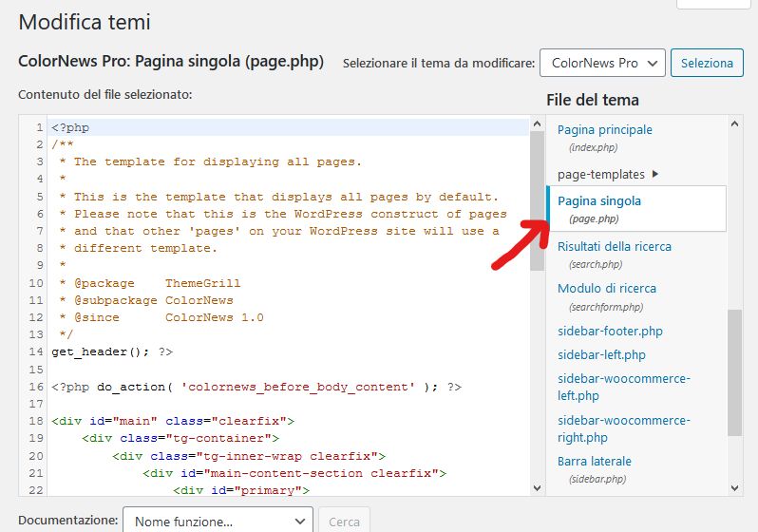
Task: Open sidebar-left.php file
Action: pyautogui.click(x=601, y=355)
